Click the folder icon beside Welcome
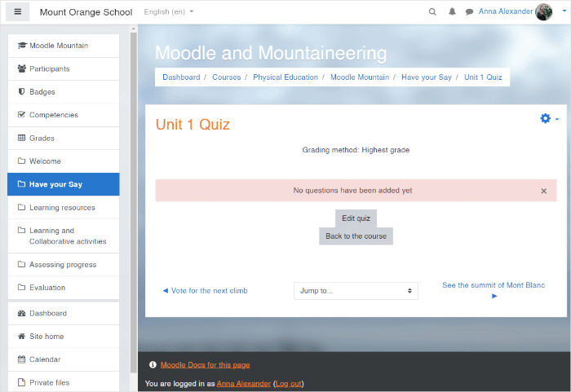Viewport: 571px width, 392px height. (x=21, y=161)
